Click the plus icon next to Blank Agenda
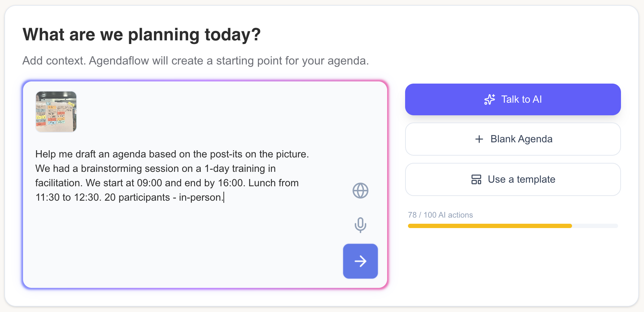 pos(479,139)
